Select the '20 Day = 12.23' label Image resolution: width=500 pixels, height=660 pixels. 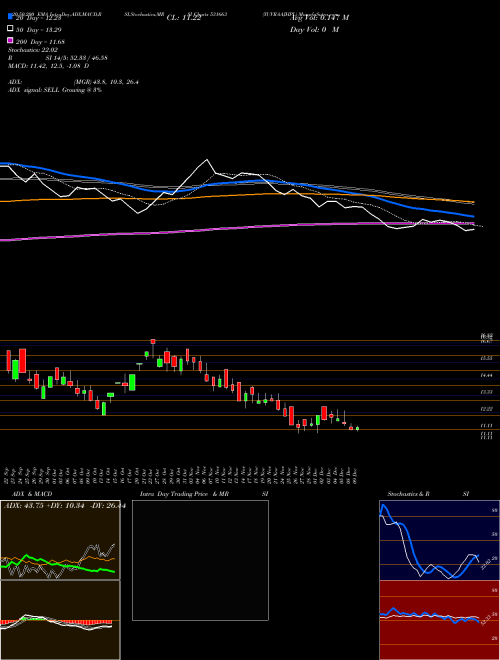(x=41, y=18)
